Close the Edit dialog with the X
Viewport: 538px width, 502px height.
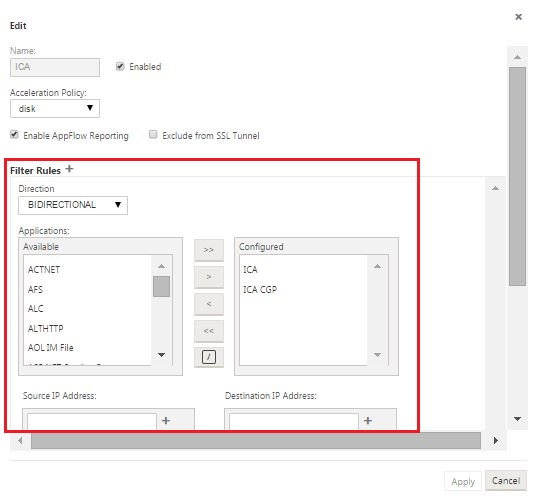click(518, 17)
